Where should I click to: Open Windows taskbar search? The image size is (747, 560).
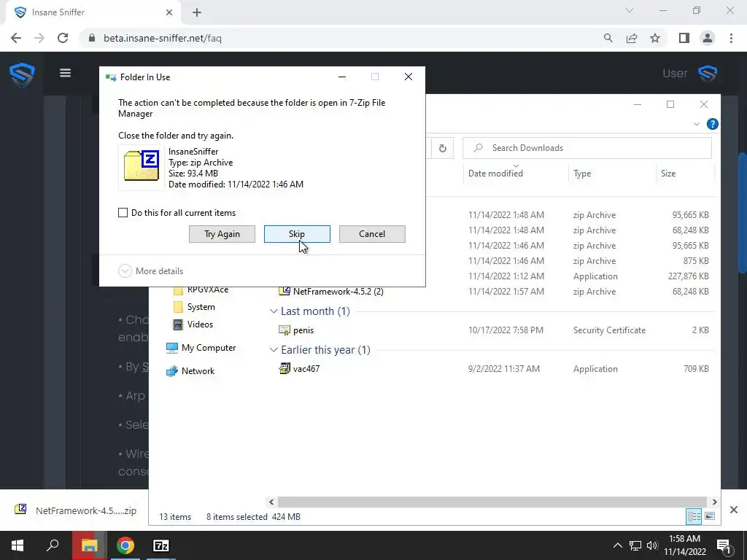[x=53, y=545]
